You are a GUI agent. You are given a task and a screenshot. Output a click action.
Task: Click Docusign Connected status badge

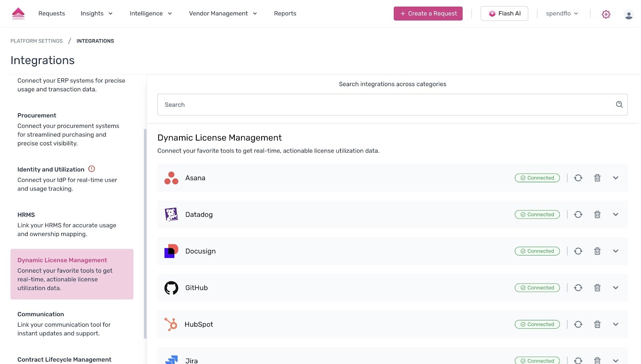click(537, 251)
